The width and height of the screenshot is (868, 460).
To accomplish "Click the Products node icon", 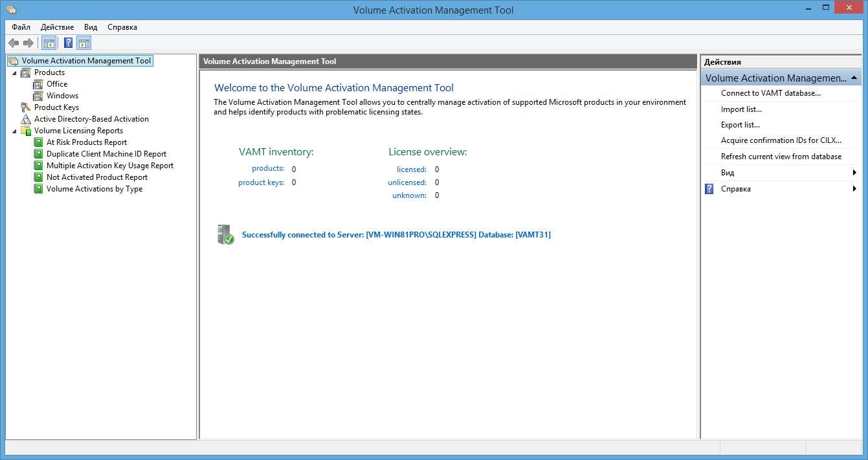I will point(26,72).
